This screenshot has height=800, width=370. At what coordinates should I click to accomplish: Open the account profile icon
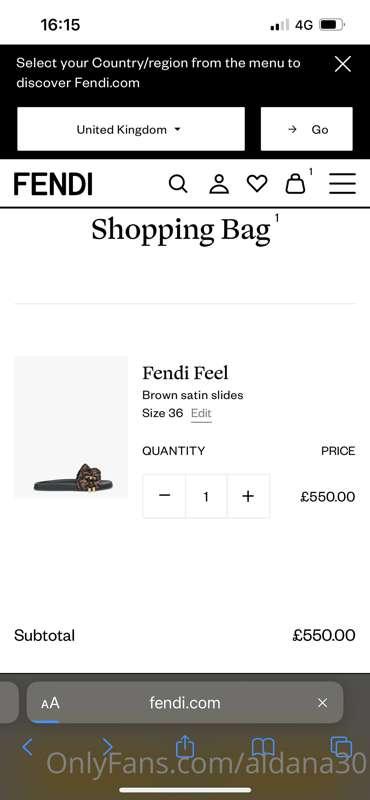click(x=219, y=184)
